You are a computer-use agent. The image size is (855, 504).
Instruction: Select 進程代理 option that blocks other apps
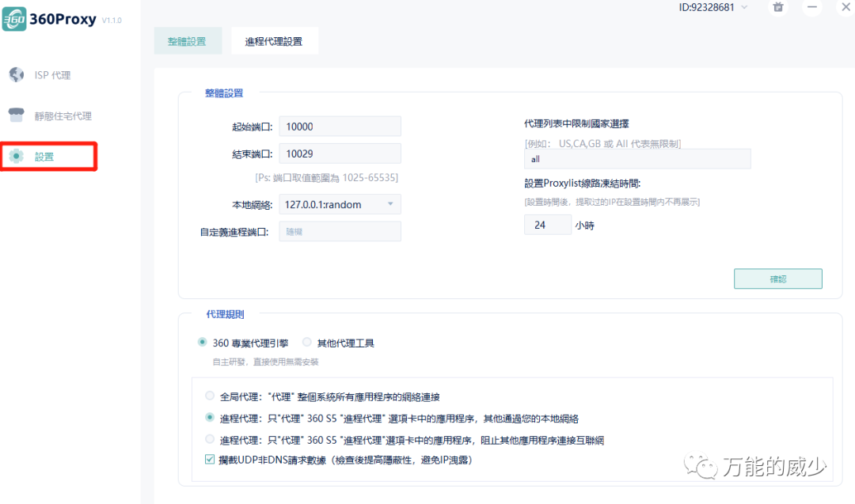tap(209, 438)
